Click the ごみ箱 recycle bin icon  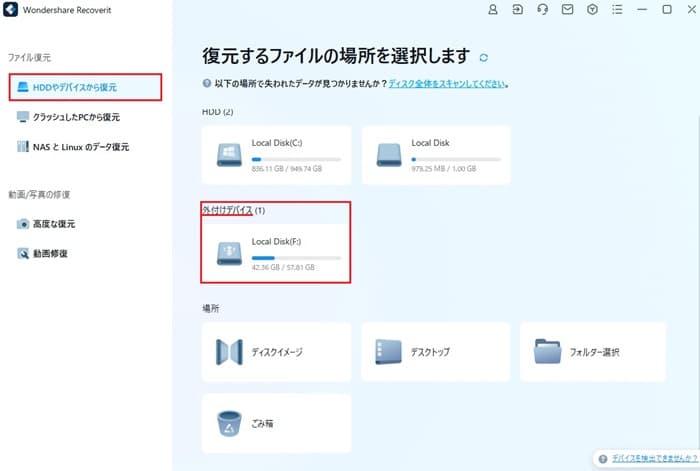pyautogui.click(x=229, y=423)
